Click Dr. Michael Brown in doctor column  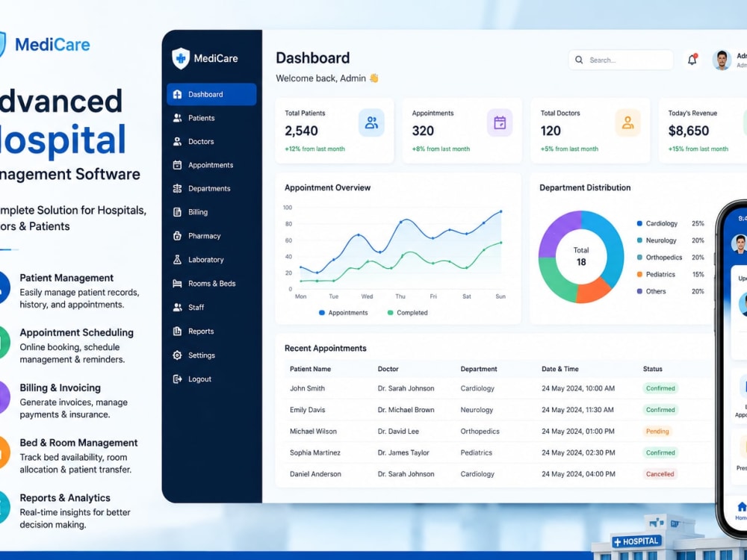click(x=406, y=410)
